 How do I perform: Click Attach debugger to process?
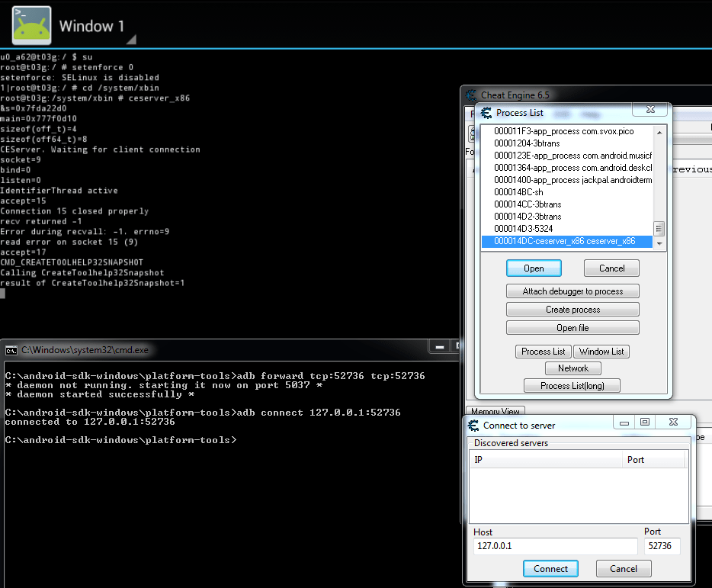572,291
